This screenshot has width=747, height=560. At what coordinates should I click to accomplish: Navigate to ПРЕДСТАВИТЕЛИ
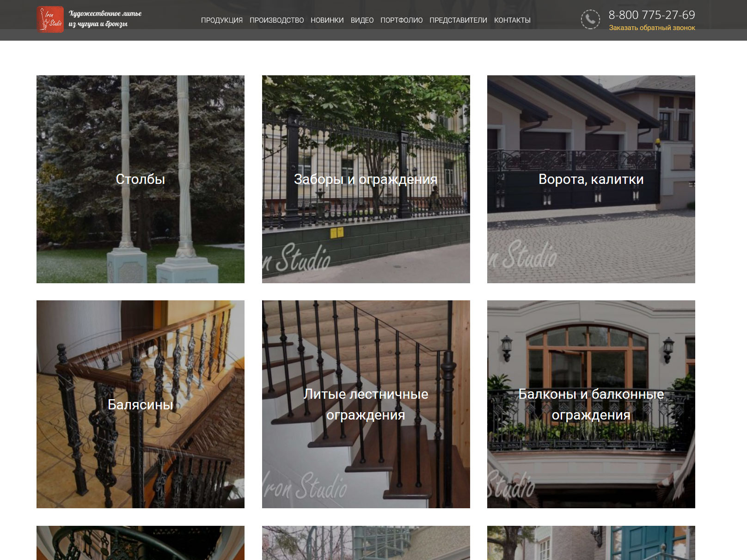pyautogui.click(x=458, y=20)
